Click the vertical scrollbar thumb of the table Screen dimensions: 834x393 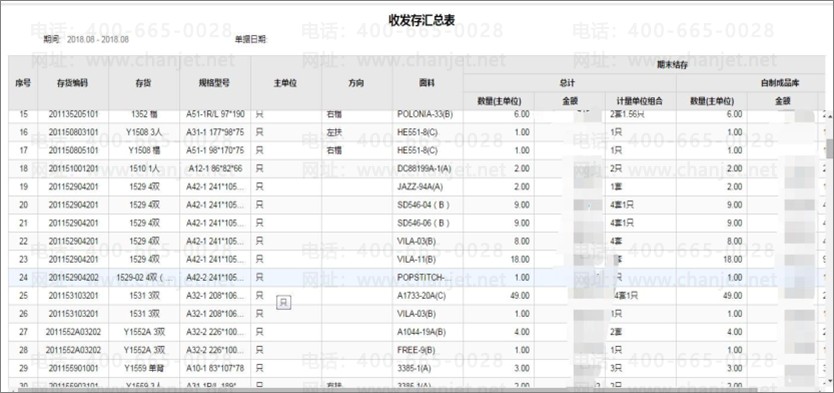click(x=830, y=148)
